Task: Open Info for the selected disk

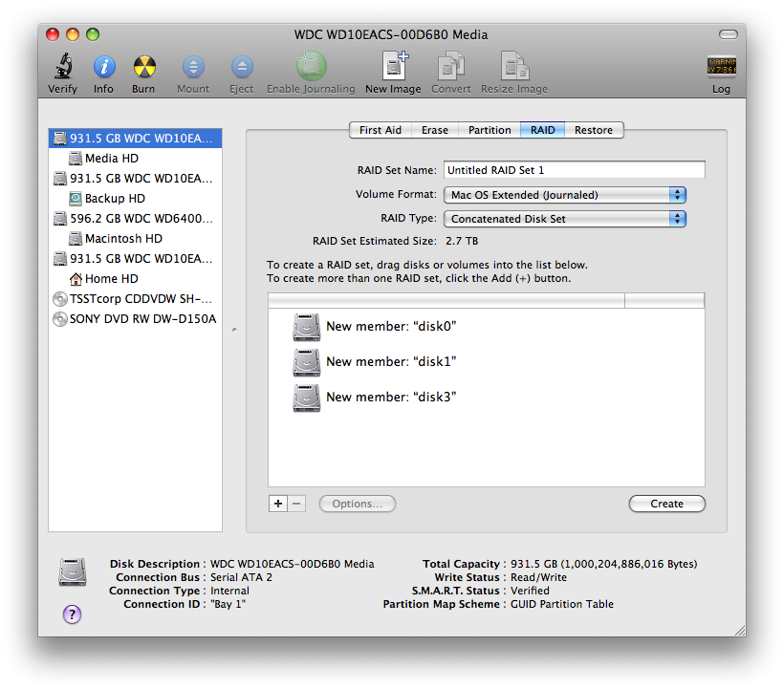Action: pyautogui.click(x=104, y=67)
